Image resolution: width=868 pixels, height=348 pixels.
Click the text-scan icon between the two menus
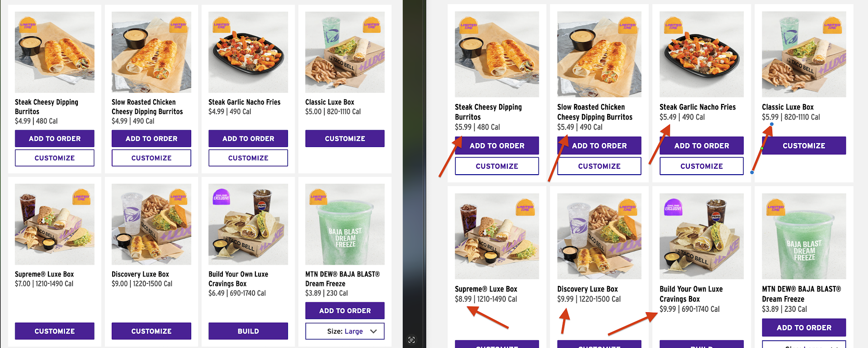pyautogui.click(x=411, y=340)
